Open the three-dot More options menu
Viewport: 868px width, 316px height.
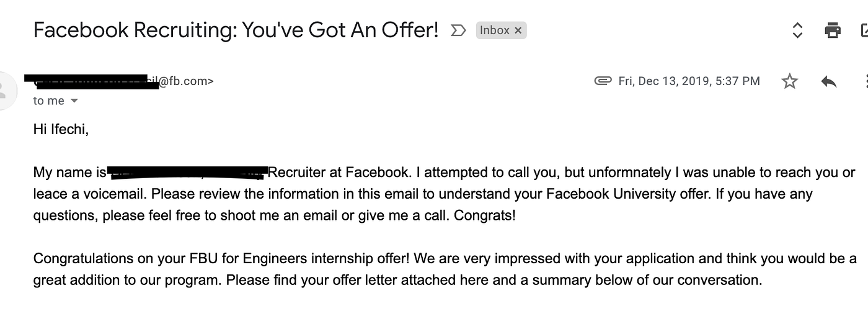(865, 81)
